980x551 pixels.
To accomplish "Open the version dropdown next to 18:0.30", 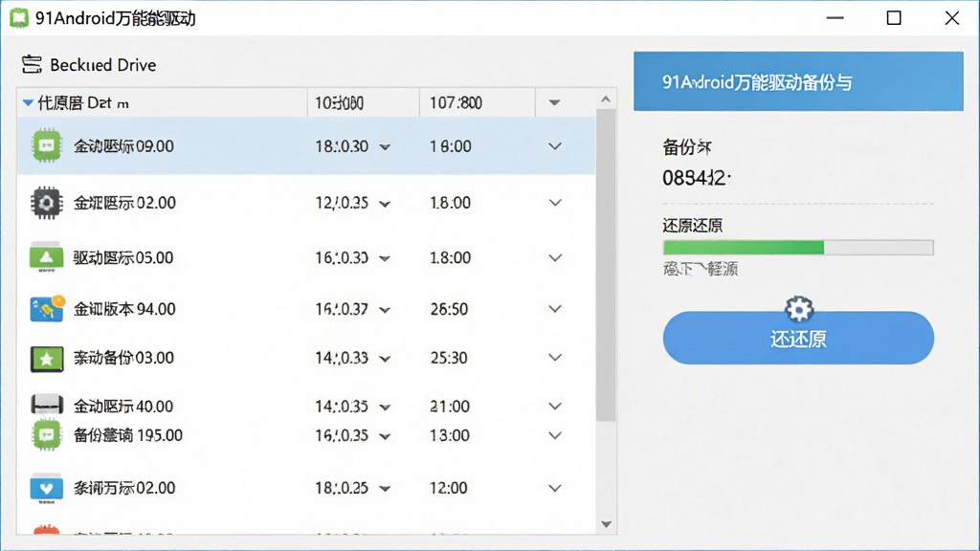I will pyautogui.click(x=385, y=147).
